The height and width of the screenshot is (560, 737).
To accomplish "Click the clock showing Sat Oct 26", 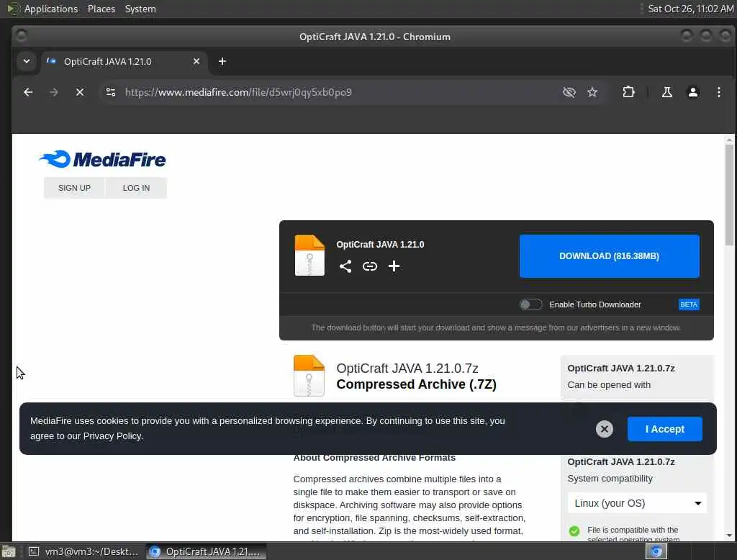I will [x=690, y=9].
